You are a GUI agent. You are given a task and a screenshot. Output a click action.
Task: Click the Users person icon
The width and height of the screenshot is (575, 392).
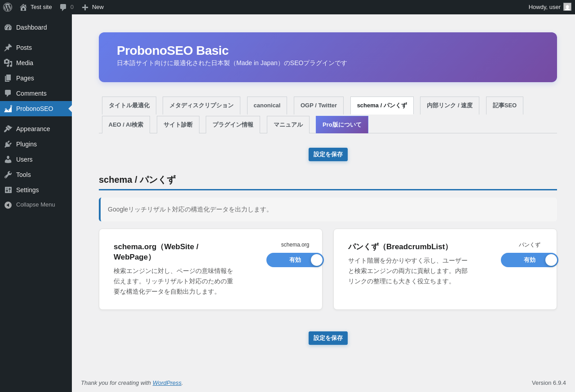coord(8,159)
